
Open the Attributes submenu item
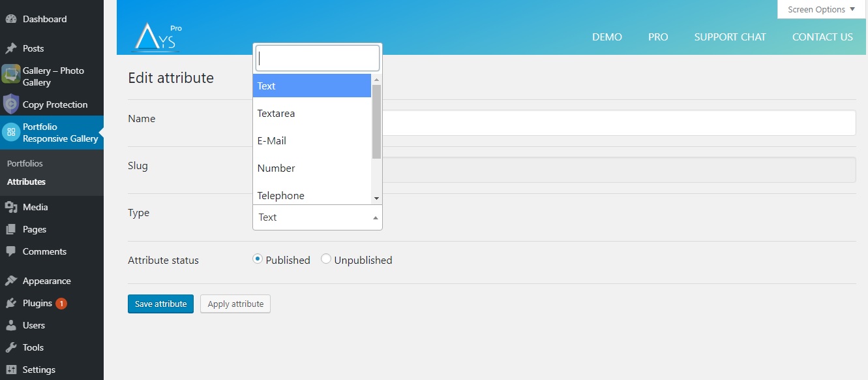[x=26, y=182]
